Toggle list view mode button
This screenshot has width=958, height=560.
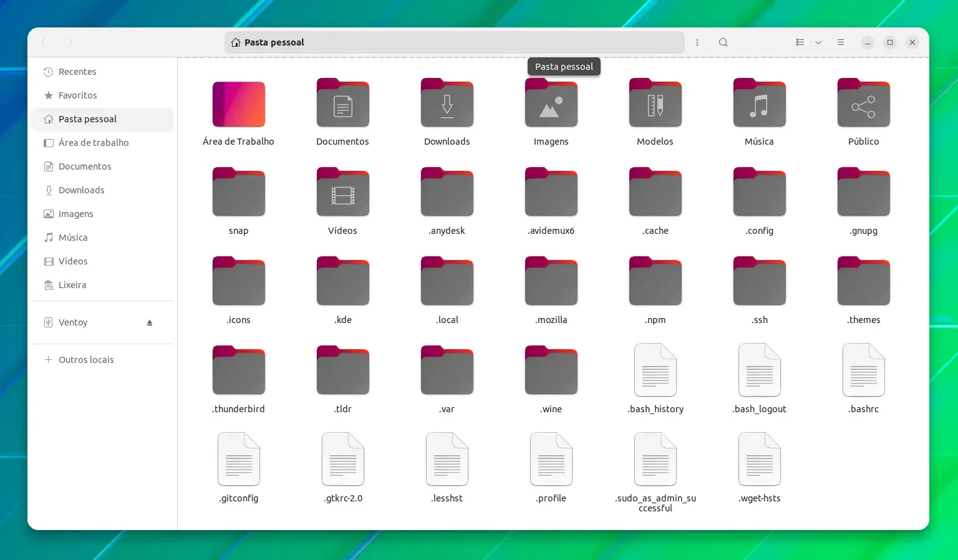800,42
